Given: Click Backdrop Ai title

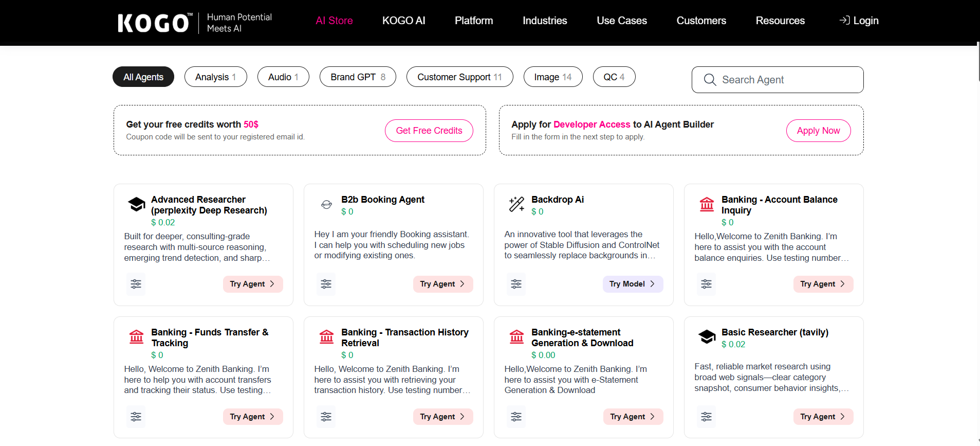Looking at the screenshot, I should (x=558, y=200).
